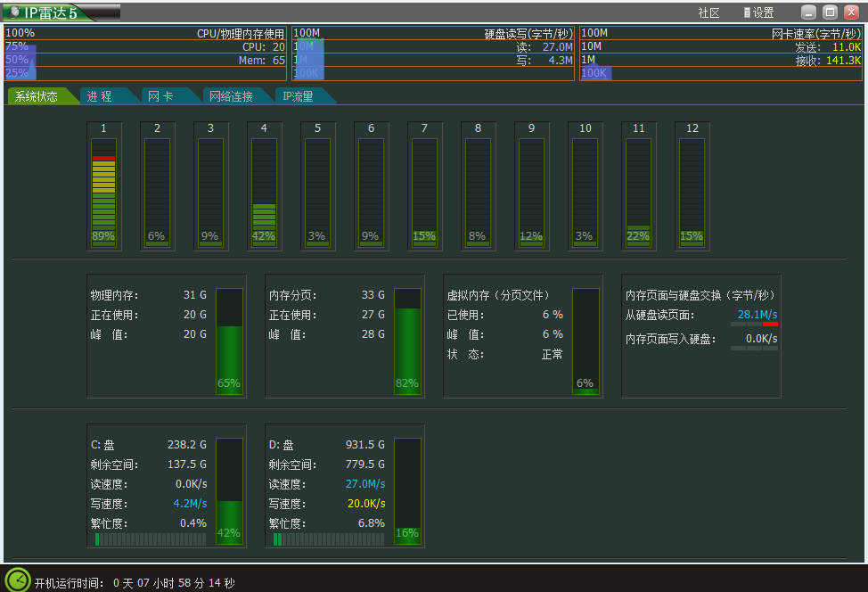Click CPU core 1 usage meter
Viewport: 868px width, 592px height.
[103, 193]
